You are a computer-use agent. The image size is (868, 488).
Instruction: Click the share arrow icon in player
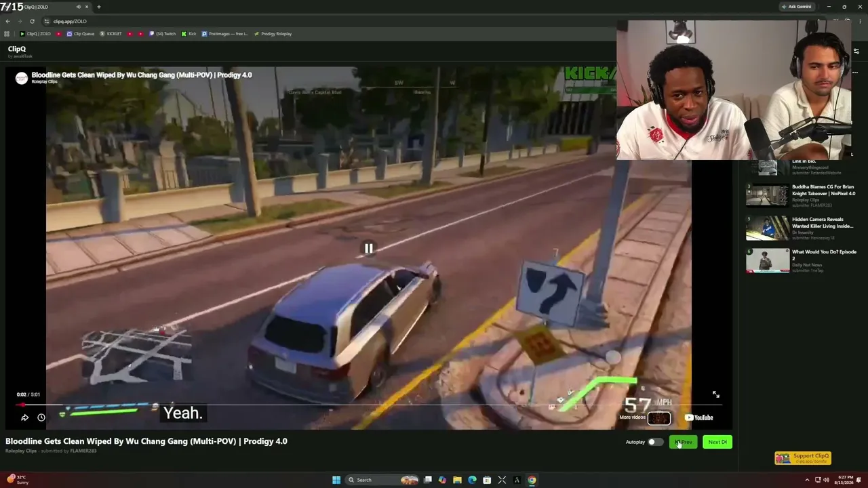[25, 418]
